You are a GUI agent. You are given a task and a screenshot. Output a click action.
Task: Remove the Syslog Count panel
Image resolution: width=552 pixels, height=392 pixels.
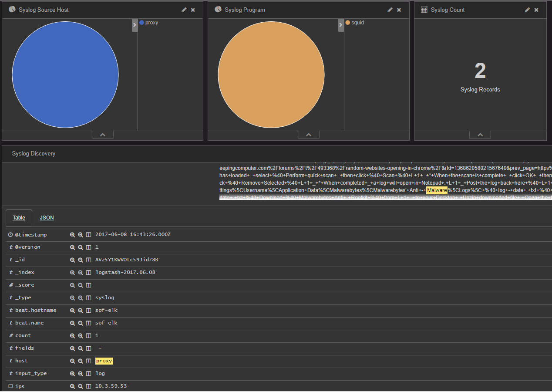(x=536, y=10)
